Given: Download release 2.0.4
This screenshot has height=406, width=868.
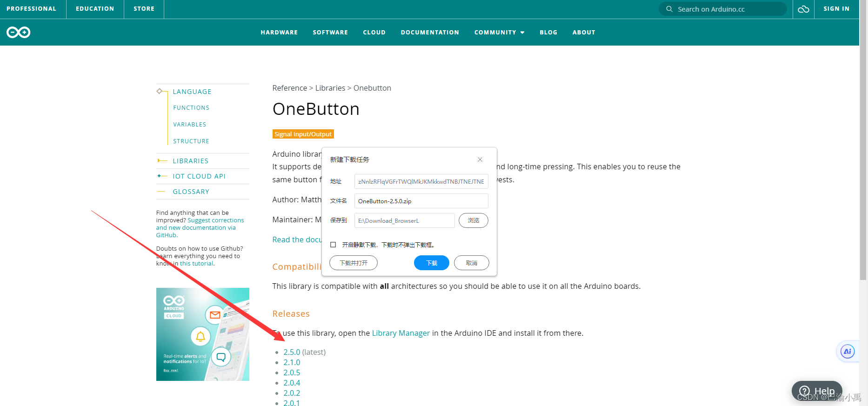Looking at the screenshot, I should [292, 383].
